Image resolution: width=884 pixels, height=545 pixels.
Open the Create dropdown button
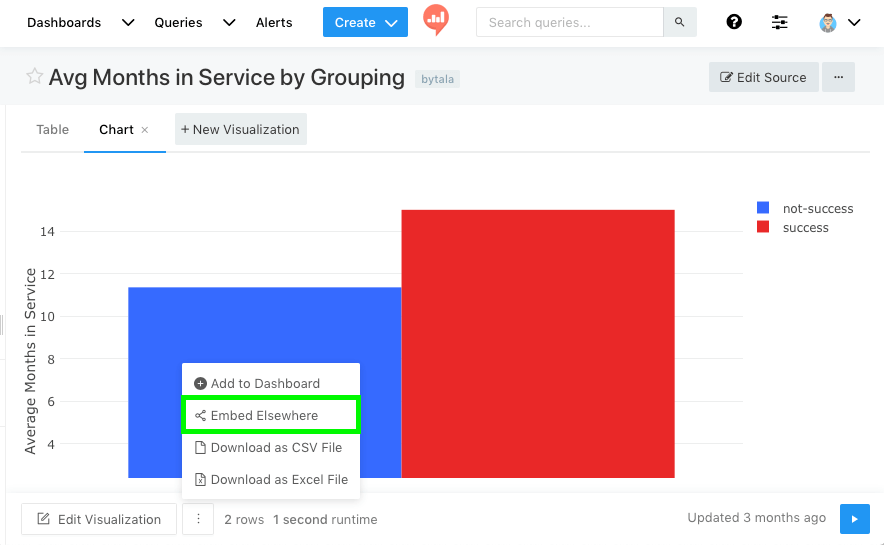[x=365, y=22]
